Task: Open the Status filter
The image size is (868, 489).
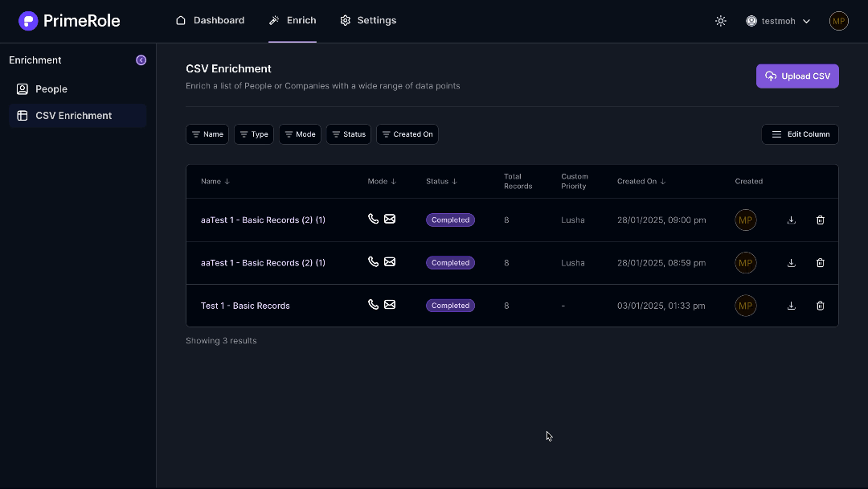Action: pos(349,134)
